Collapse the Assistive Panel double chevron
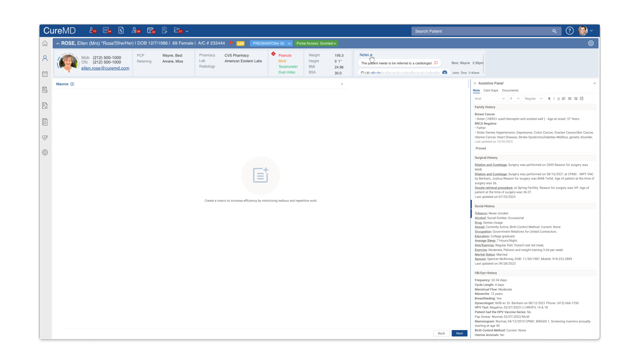The height and width of the screenshot is (364, 639). click(x=475, y=84)
